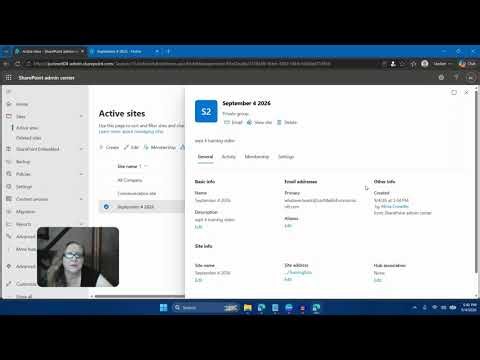480x360 pixels.
Task: Open Active sites in left navigation
Action: tap(27, 128)
